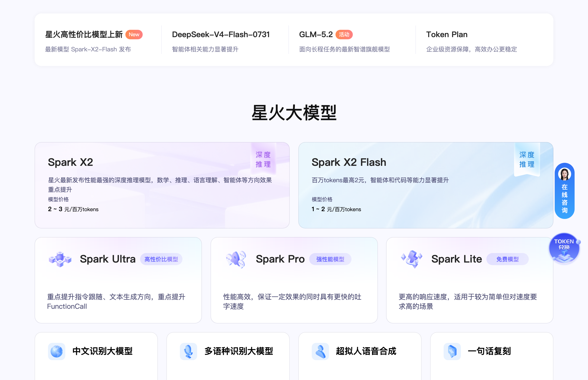Click the New badge beside 星火高性价比模型上新
588x380 pixels.
(x=134, y=35)
